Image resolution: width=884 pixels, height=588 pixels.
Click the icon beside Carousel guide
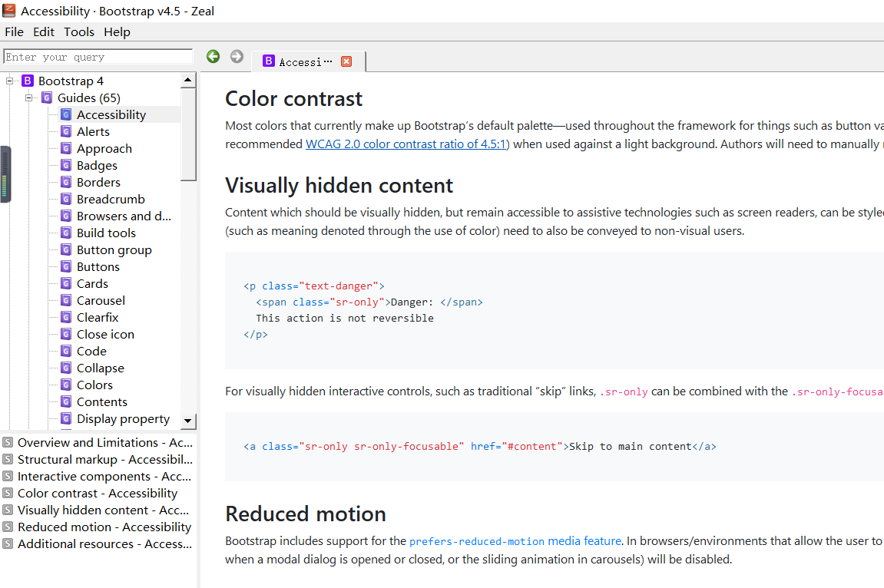pyautogui.click(x=66, y=300)
